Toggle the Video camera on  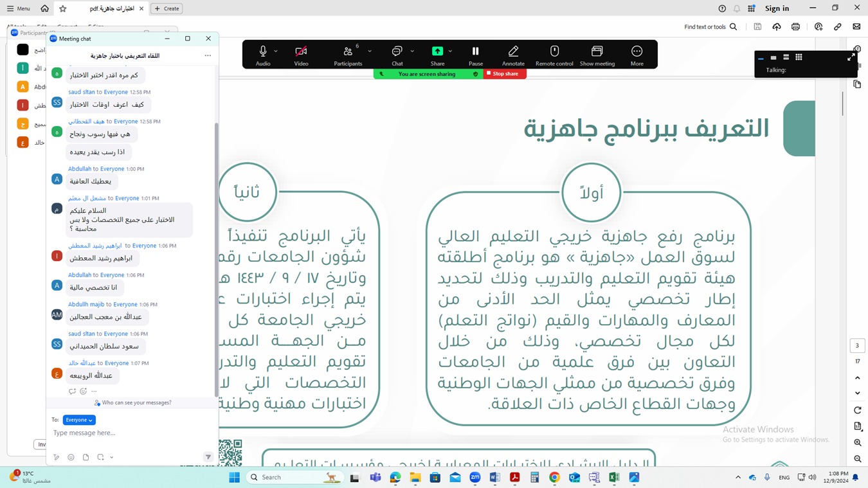click(x=301, y=51)
